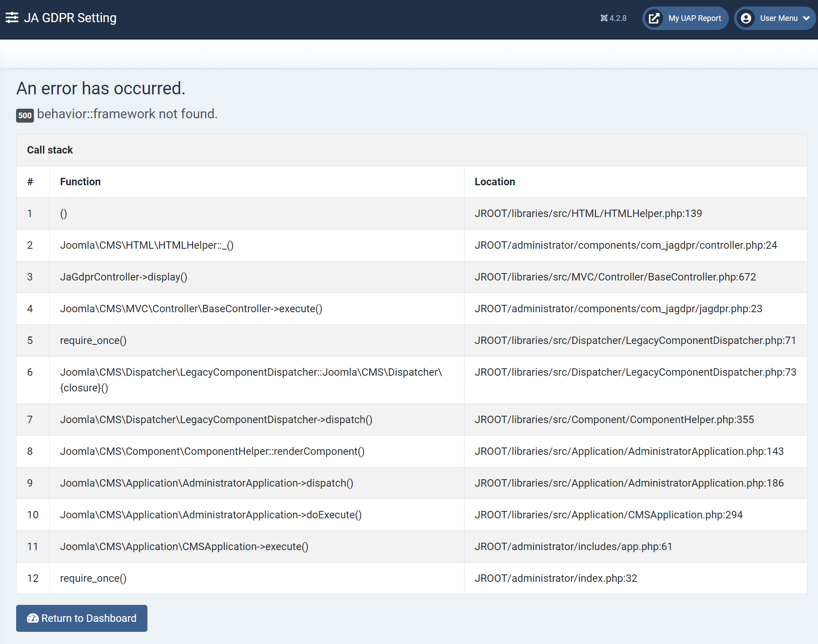Click the com_jagdpr/controller.php:24 location
Screen dimensions: 818x644
click(x=625, y=245)
